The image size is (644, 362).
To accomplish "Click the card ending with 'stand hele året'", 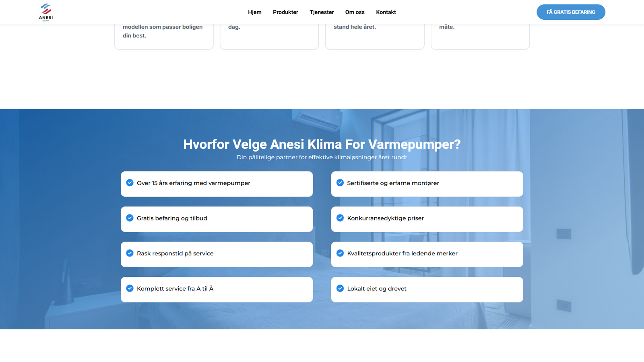I will point(374,34).
